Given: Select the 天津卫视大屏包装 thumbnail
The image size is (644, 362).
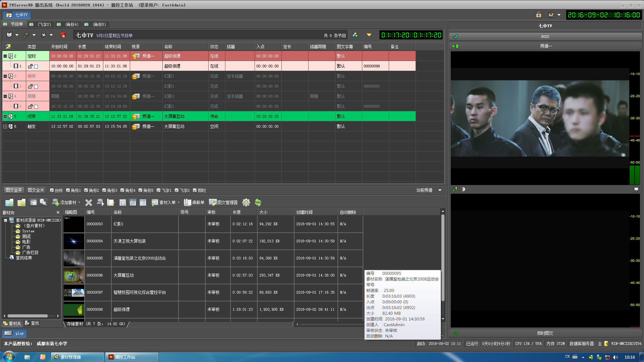Looking at the screenshot, I should click(x=74, y=241).
